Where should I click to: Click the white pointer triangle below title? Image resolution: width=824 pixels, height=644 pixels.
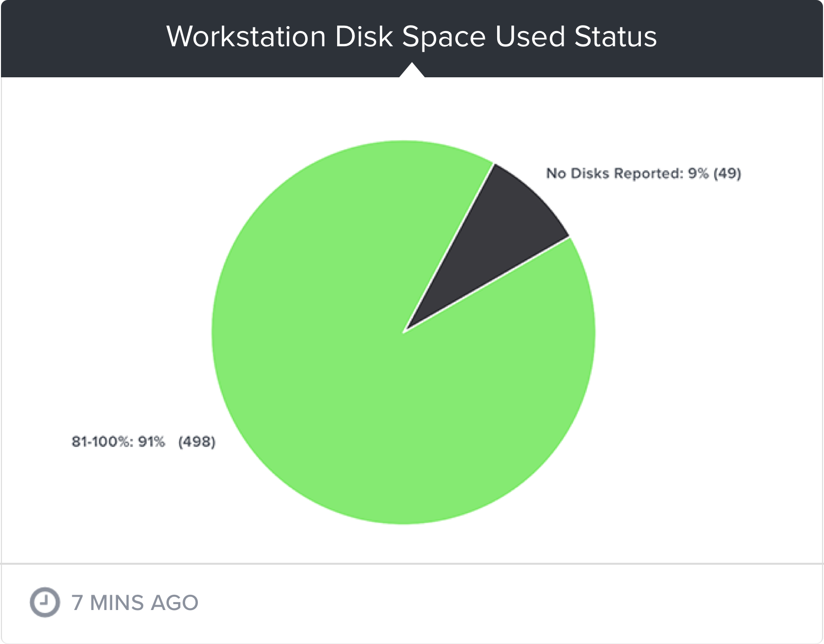click(x=412, y=70)
